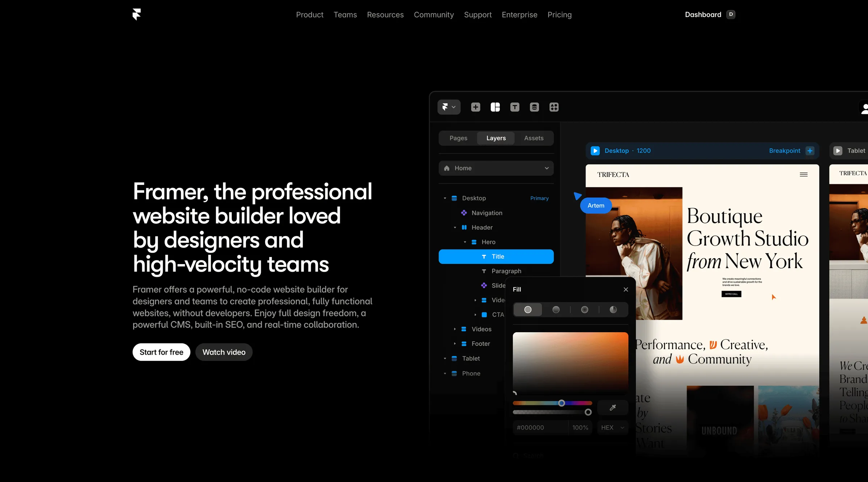Click the 100% opacity field
868x482 pixels.
tap(580, 428)
